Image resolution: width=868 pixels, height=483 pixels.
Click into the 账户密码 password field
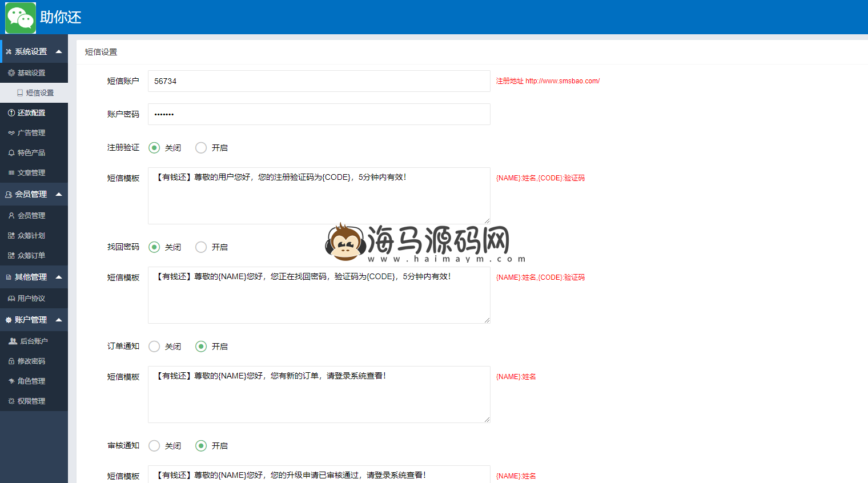[319, 114]
